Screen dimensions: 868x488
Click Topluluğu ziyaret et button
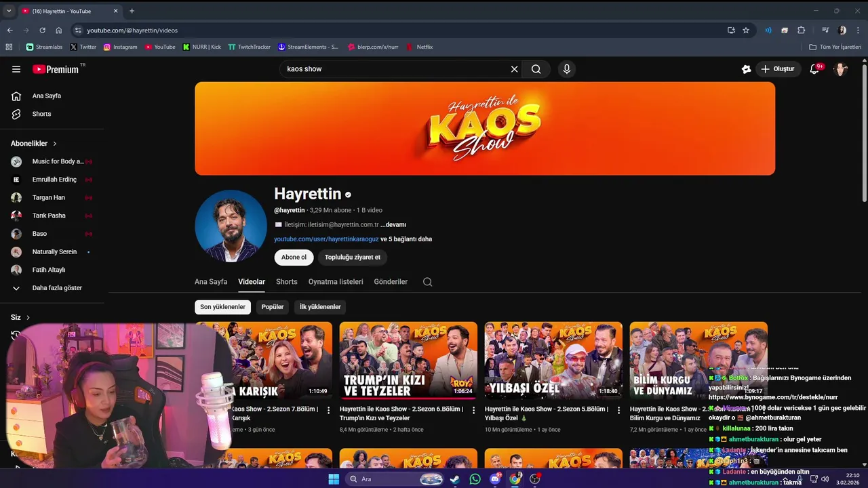[x=353, y=258]
